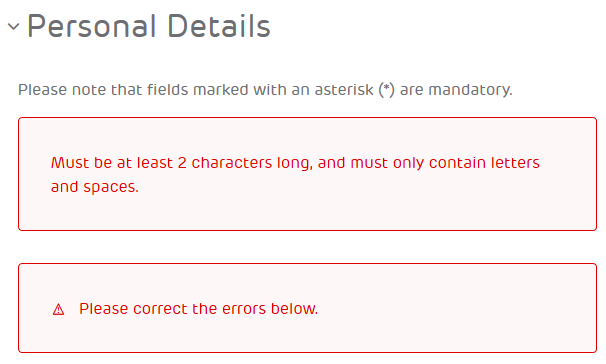The width and height of the screenshot is (606, 364).
Task: Click the word 'Personal' in heading
Action: 92,27
